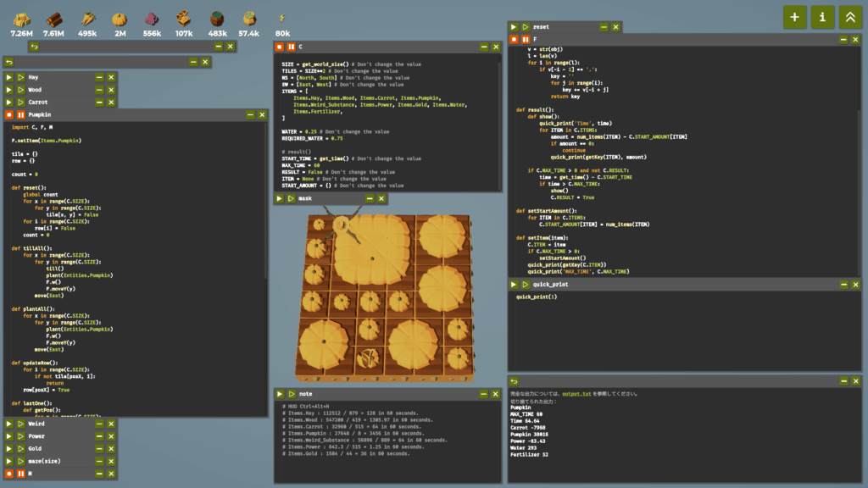Open the unlocks menu with double chevron icon
This screenshot has height=488, width=868.
849,17
